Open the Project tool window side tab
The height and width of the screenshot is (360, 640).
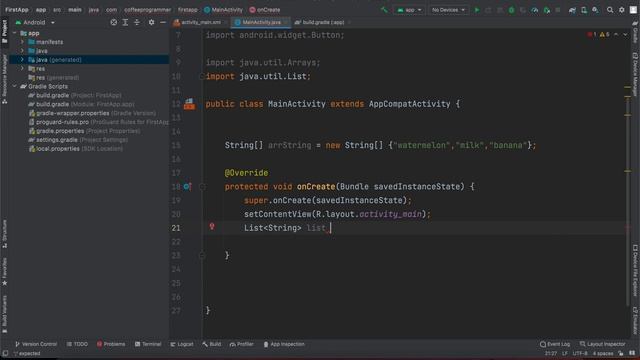4,31
